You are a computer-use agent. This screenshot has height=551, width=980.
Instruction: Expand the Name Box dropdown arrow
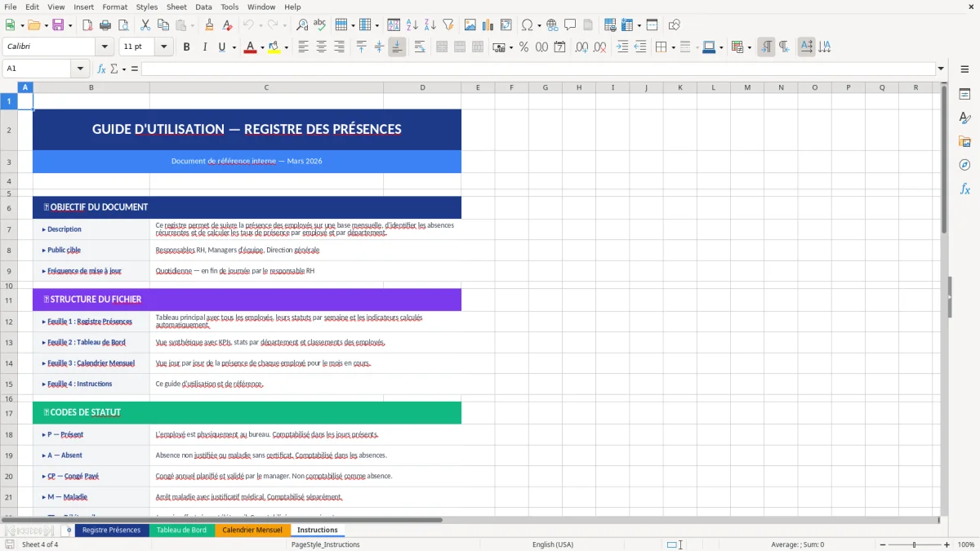click(x=80, y=69)
